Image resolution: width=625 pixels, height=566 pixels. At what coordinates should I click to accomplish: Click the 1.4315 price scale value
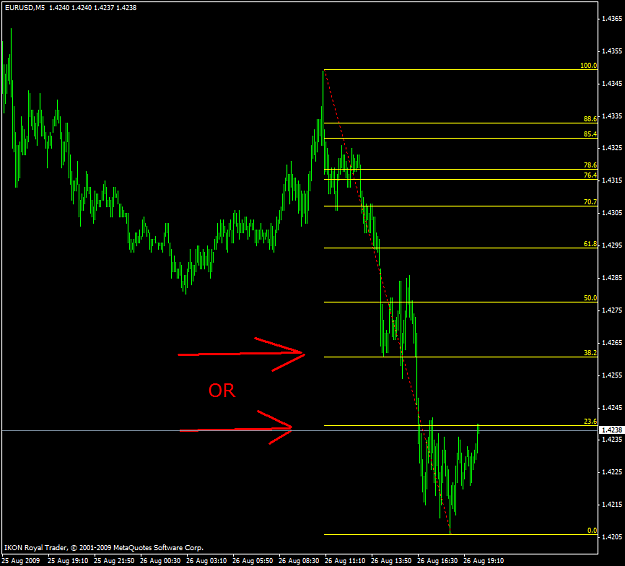(x=612, y=181)
